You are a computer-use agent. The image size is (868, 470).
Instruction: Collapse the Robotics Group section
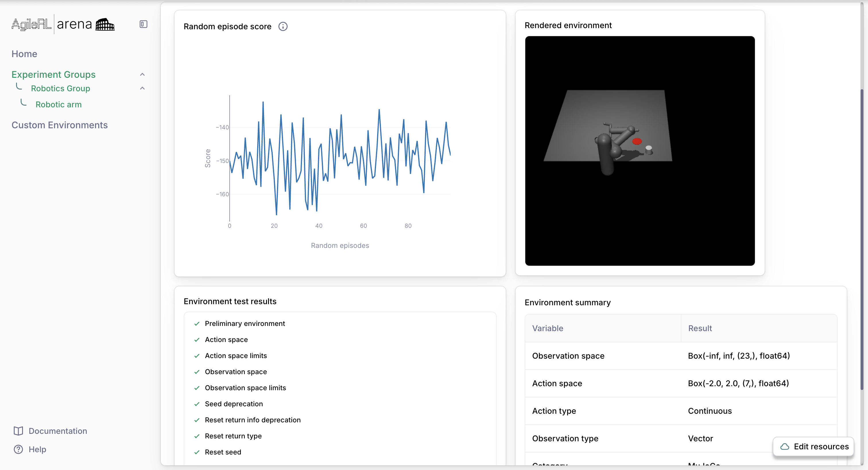tap(142, 88)
